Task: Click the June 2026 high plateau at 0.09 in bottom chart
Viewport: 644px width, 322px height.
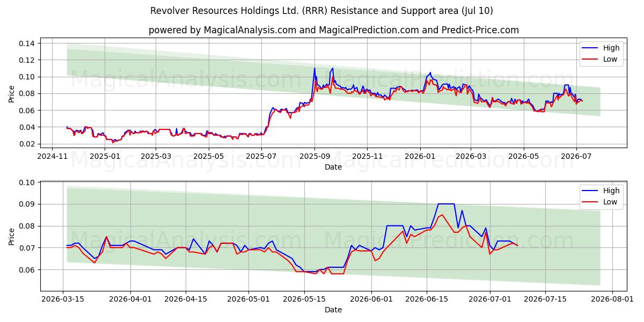Action: click(447, 204)
